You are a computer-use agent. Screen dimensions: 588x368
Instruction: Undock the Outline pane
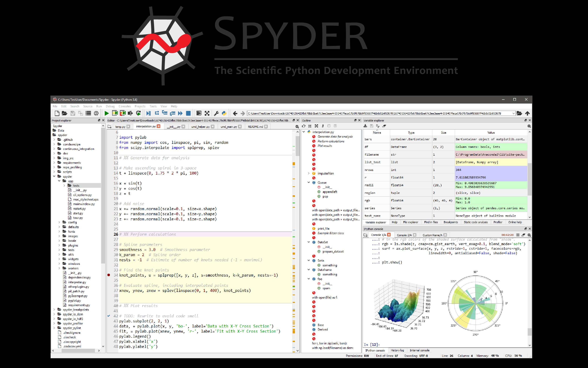click(x=355, y=120)
